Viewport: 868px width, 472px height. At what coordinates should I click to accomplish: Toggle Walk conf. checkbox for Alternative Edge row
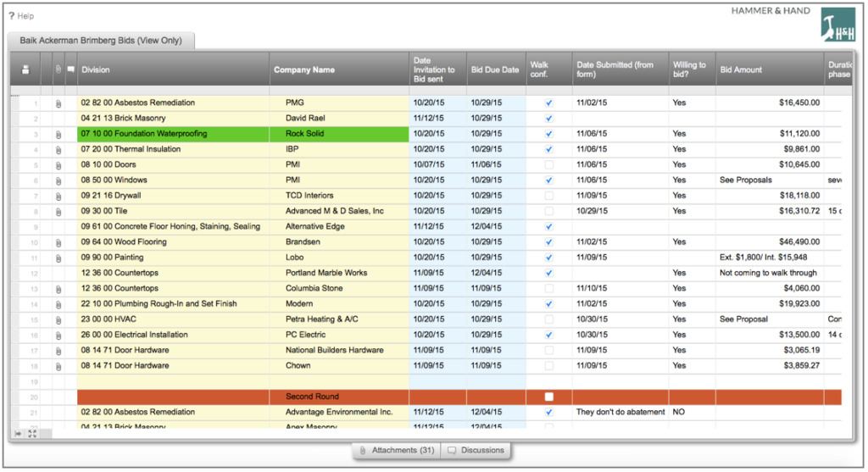tap(548, 226)
